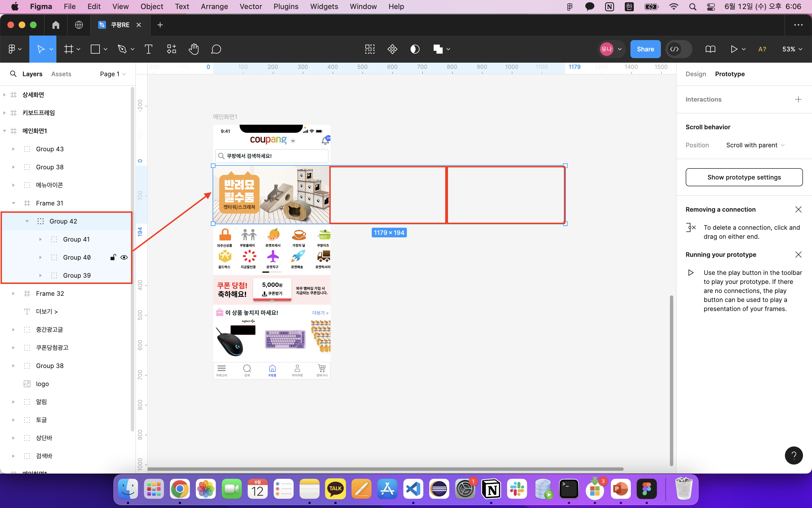Click the canvas vertical scrollbar
Image resolution: width=812 pixels, height=508 pixels.
[671, 381]
